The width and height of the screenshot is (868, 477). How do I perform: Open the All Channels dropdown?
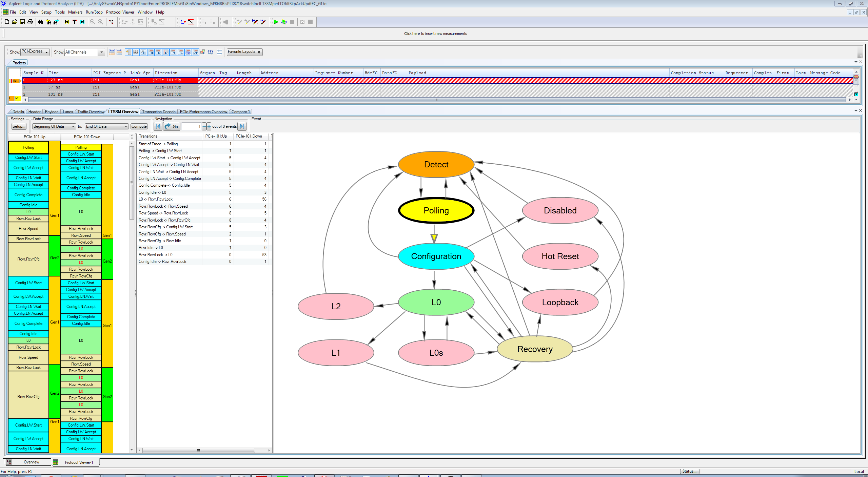coord(101,52)
